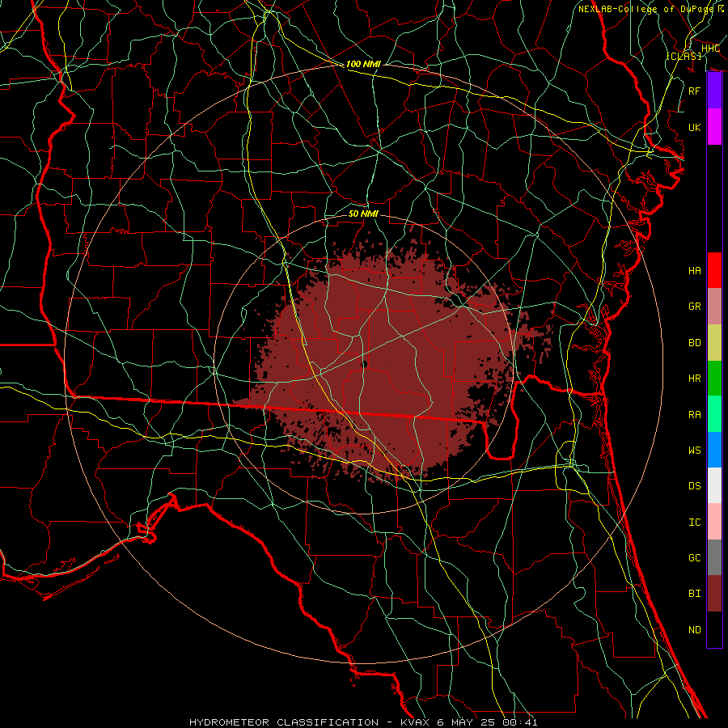Click the KVAX radar site identifier

tap(417, 722)
